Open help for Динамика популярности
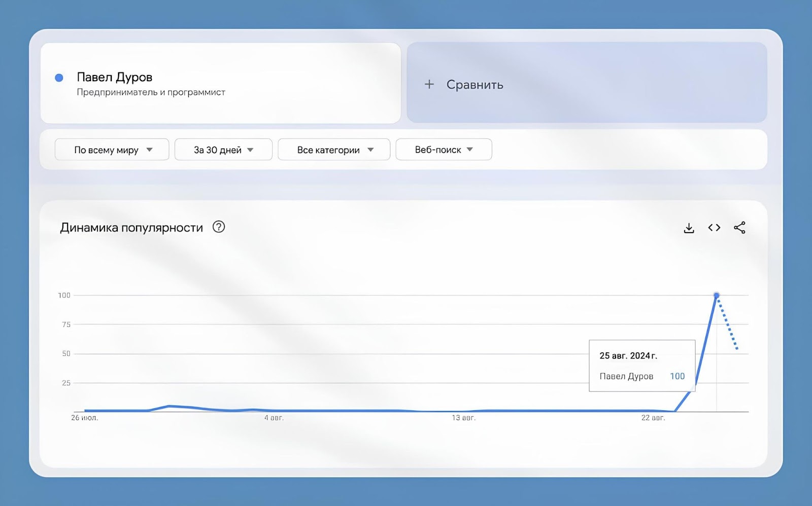The height and width of the screenshot is (506, 812). pyautogui.click(x=219, y=227)
